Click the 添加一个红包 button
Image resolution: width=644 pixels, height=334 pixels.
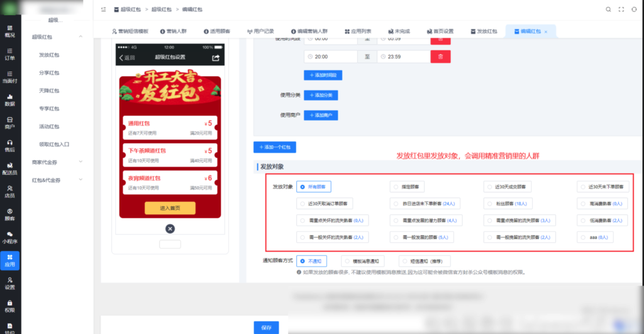point(275,147)
